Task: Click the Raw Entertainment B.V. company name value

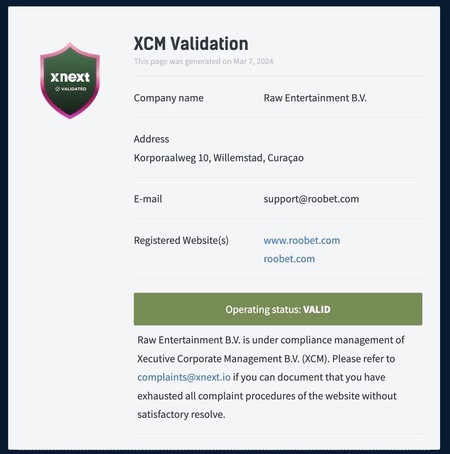Action: tap(315, 98)
